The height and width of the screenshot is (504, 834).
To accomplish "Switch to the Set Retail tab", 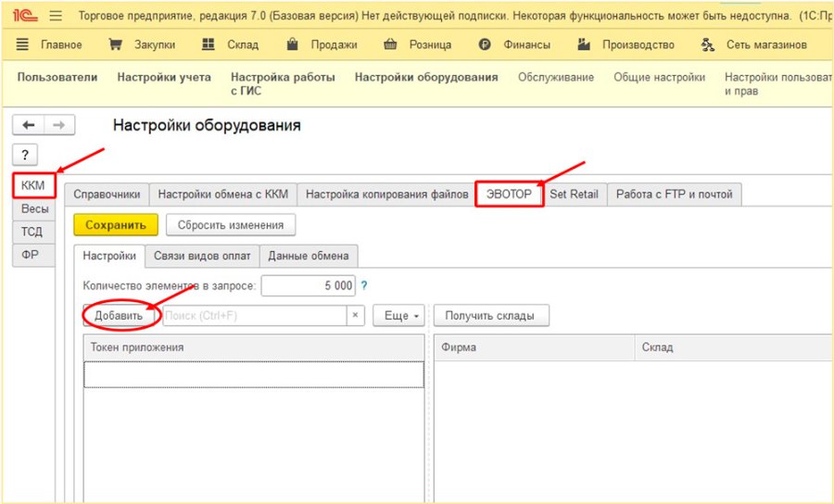I will pyautogui.click(x=575, y=194).
